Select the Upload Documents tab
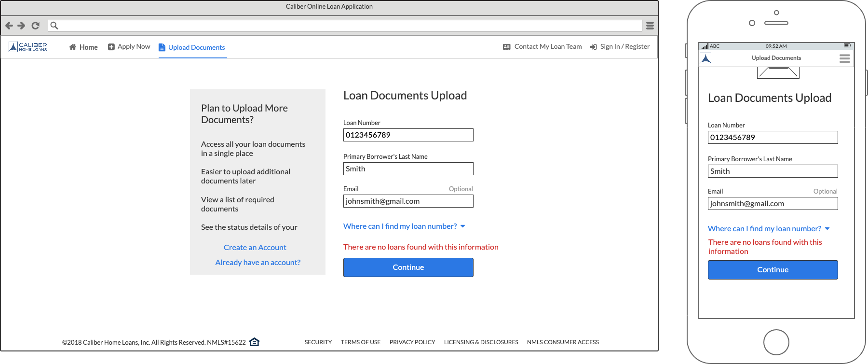The image size is (868, 364). pos(192,47)
